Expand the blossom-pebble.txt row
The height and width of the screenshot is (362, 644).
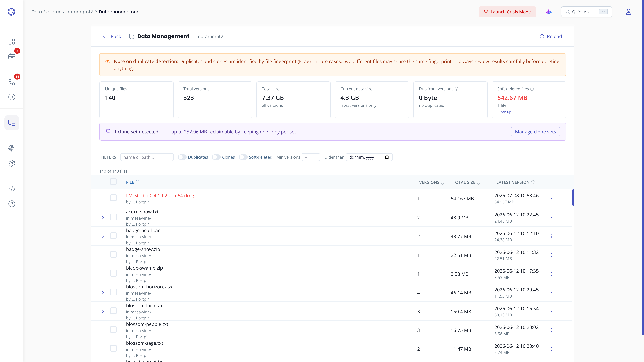(x=102, y=330)
